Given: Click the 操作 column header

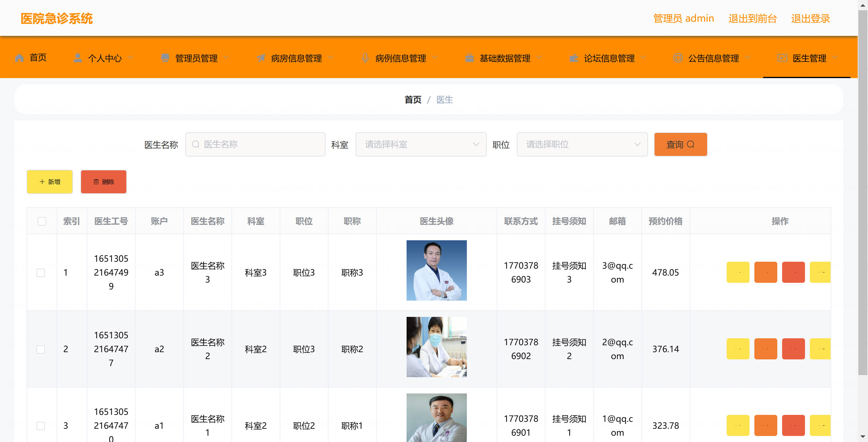Looking at the screenshot, I should coord(780,221).
